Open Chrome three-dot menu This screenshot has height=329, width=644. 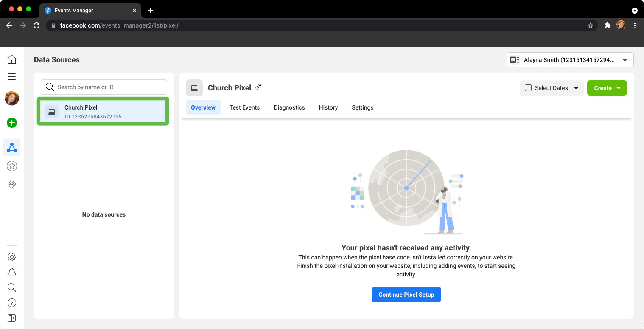pyautogui.click(x=635, y=25)
